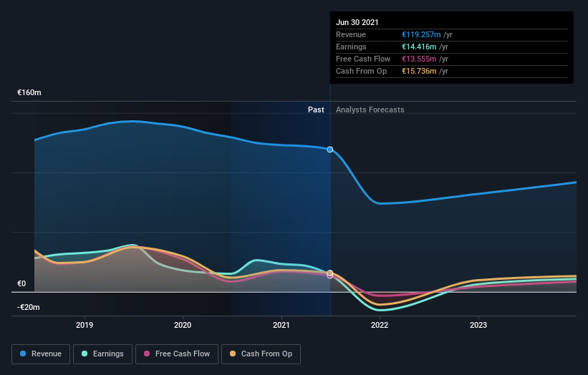Click the Free Cash Flow tooltip label
The height and width of the screenshot is (375, 588).
(x=363, y=59)
